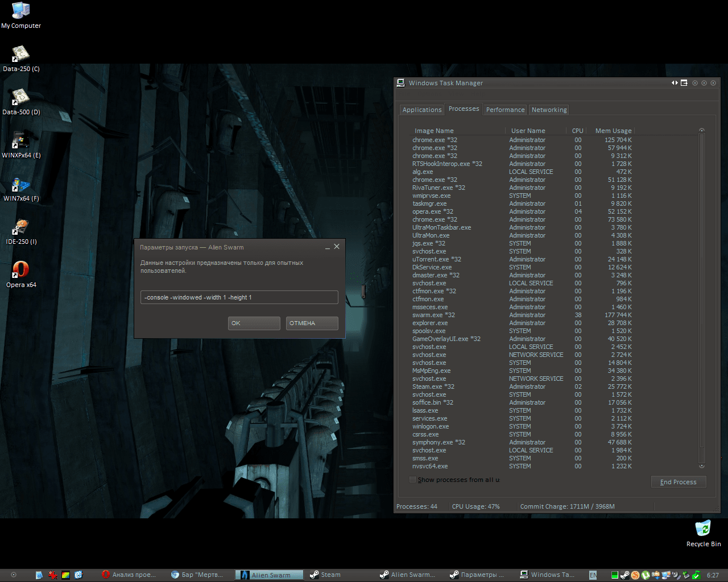Viewport: 728px width, 582px height.
Task: Close the Alien Swarm launch options dialog
Action: (x=337, y=247)
